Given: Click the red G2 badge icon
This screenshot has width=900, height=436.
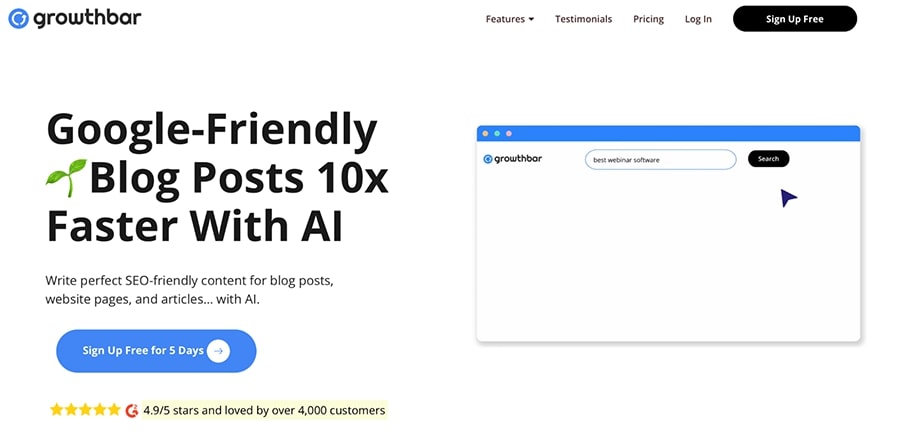Looking at the screenshot, I should point(131,410).
